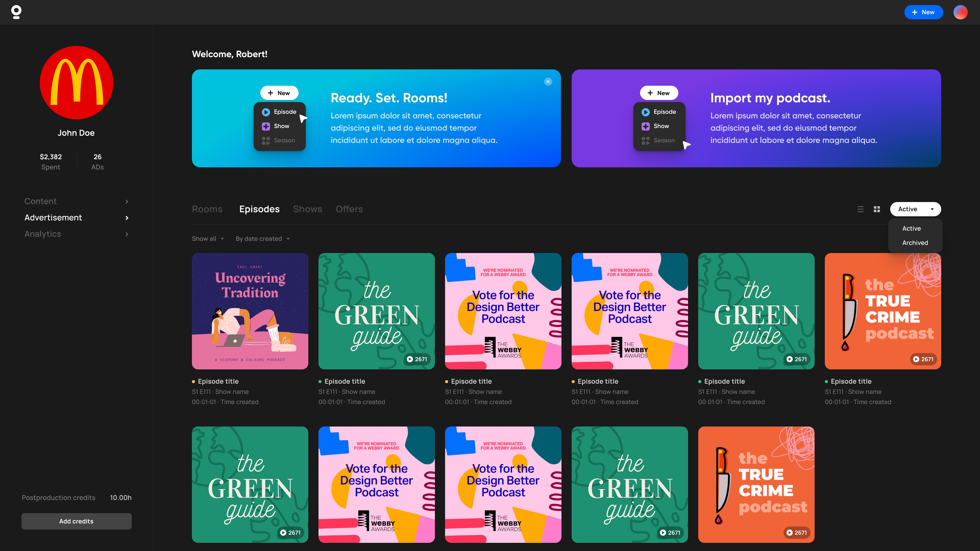Click the Episode icon in blue banner menu

coord(266,112)
